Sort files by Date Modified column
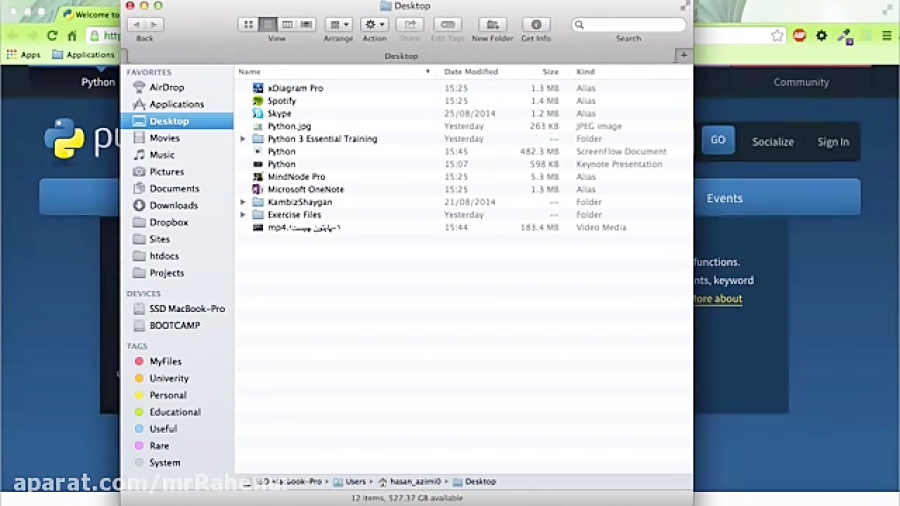 pyautogui.click(x=470, y=72)
